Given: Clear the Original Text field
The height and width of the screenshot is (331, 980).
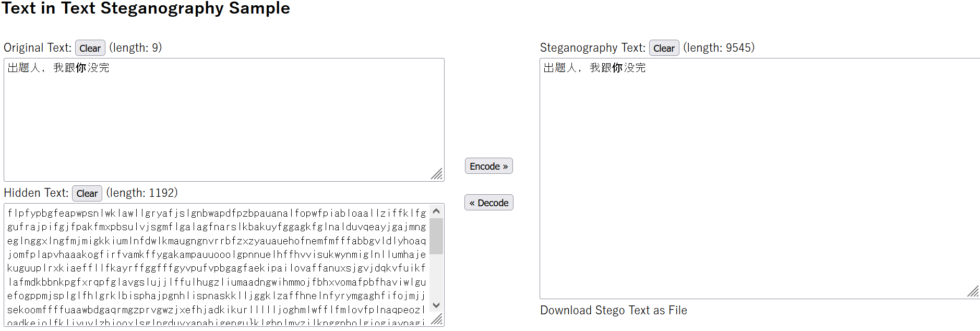Looking at the screenshot, I should [90, 48].
